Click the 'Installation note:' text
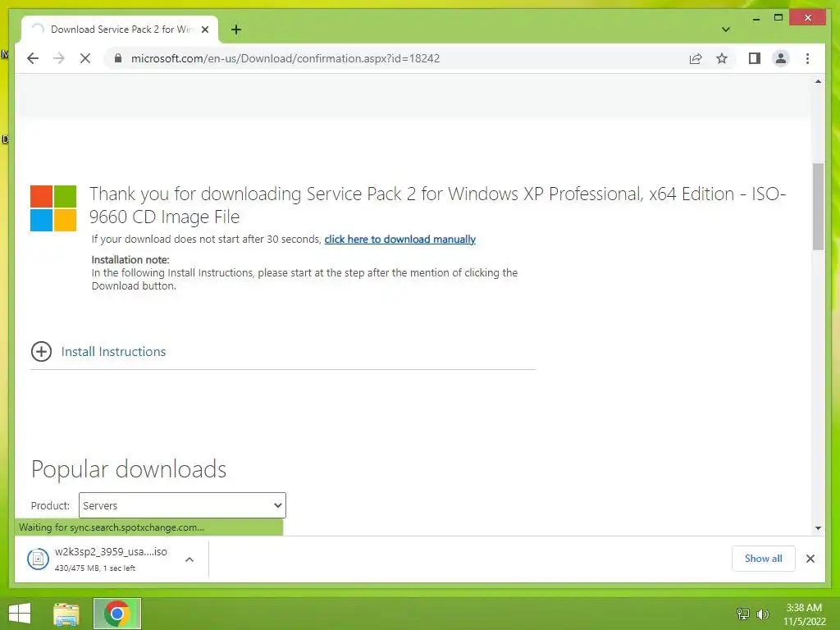The height and width of the screenshot is (630, 840). (130, 260)
